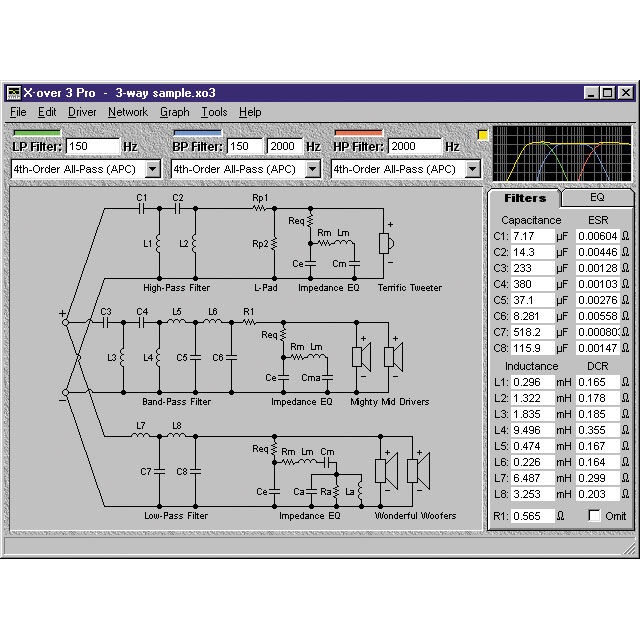Click the L1 inductance value 0.296
641x641 pixels.
[x=533, y=382]
